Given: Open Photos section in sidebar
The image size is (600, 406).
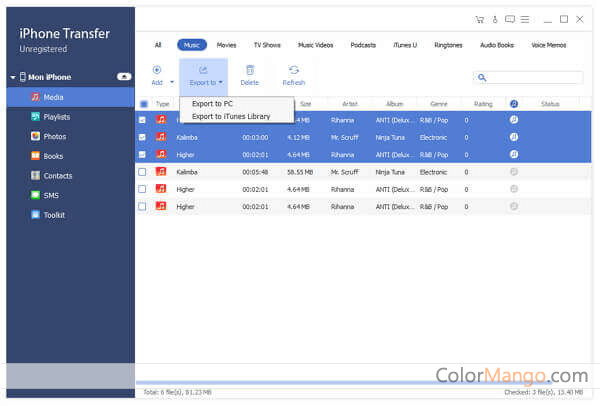Looking at the screenshot, I should pos(54,136).
